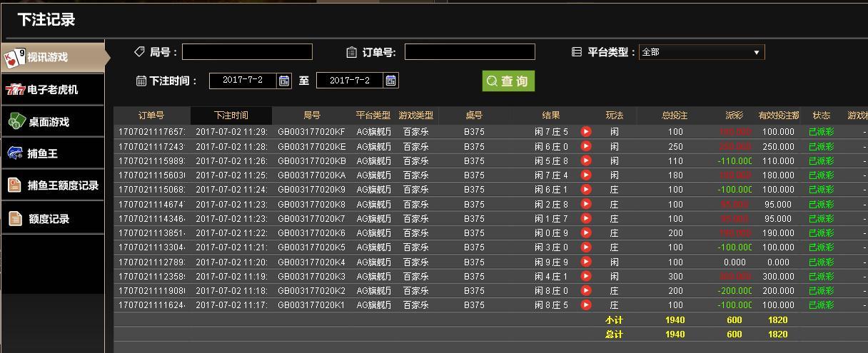The image size is (868, 353).
Task: Play replay for round GB003177020K5
Action: coord(586,247)
